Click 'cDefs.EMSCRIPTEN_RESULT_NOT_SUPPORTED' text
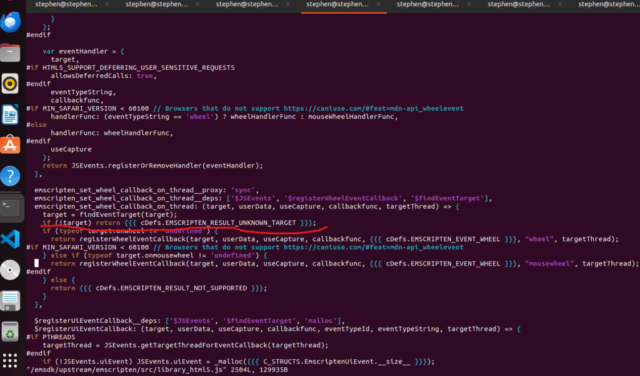640x376 pixels. pyautogui.click(x=171, y=288)
